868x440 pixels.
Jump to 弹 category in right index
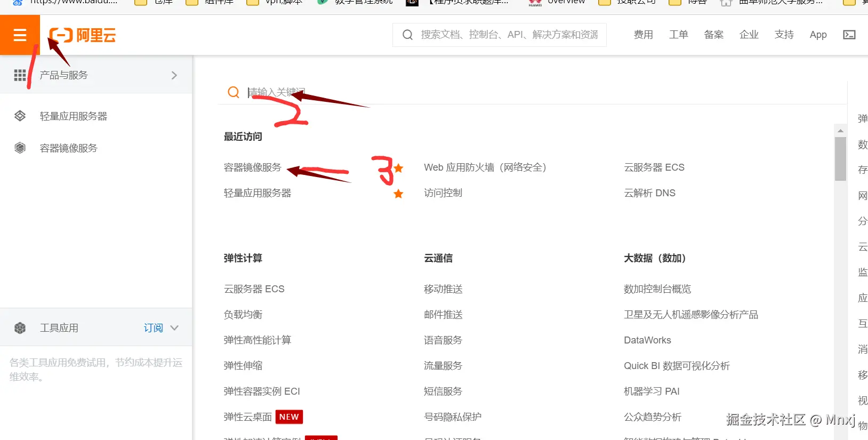(x=863, y=118)
